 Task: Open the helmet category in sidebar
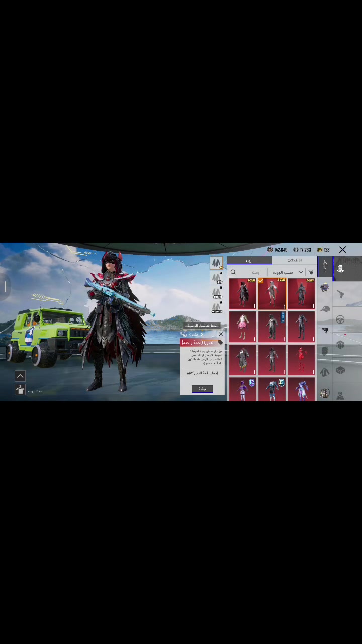pyautogui.click(x=325, y=287)
